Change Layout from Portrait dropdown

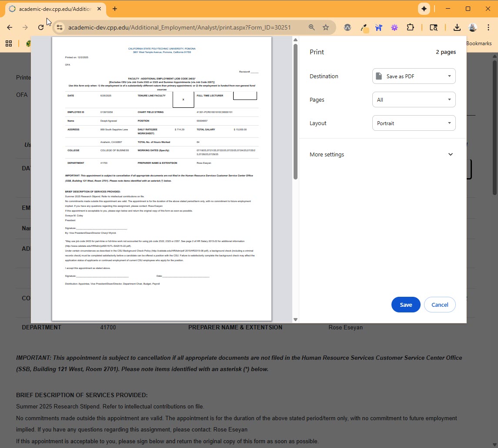pyautogui.click(x=414, y=123)
